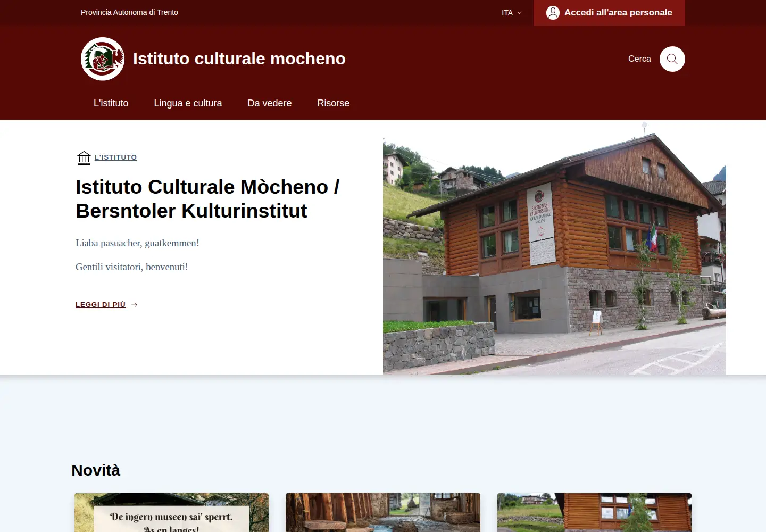The image size is (766, 532).
Task: Open the middle news card showing wooden interior
Action: point(383,513)
